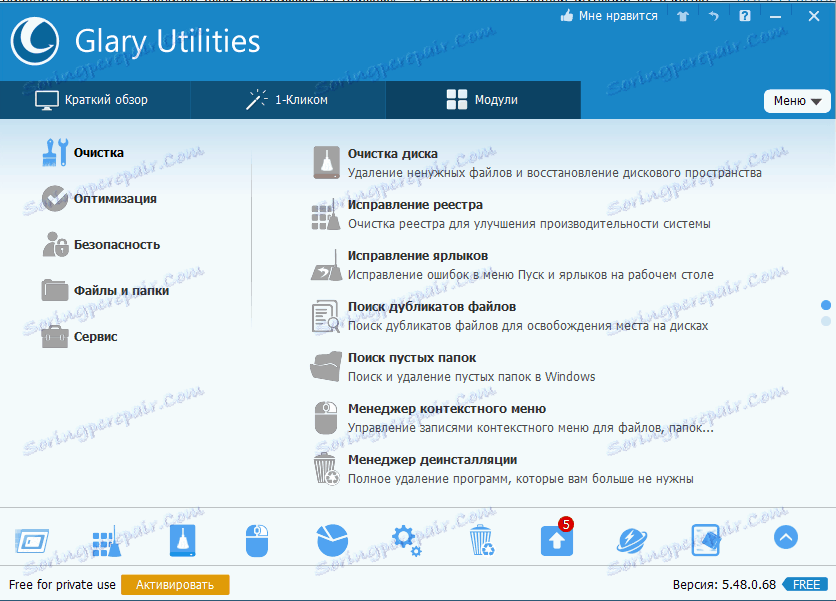The width and height of the screenshot is (836, 601).
Task: Click the Активировать button
Action: 174,587
